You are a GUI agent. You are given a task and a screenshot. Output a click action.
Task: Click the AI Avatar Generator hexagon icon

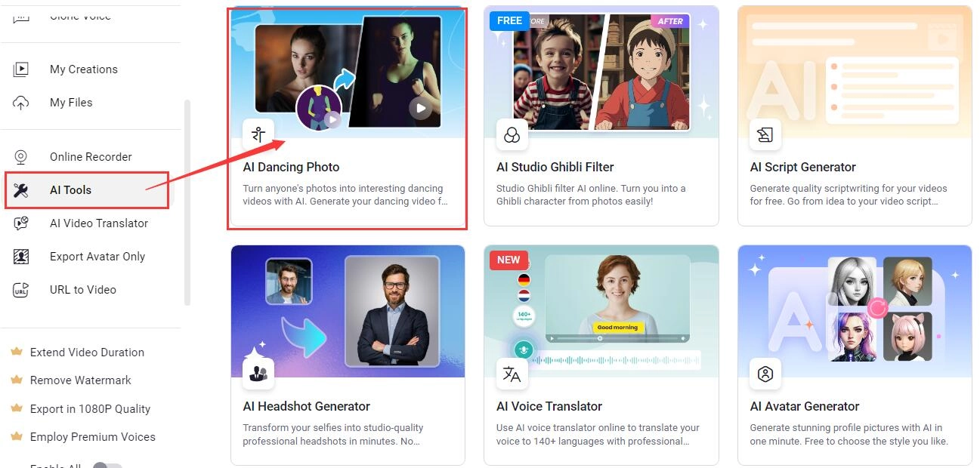tap(765, 374)
